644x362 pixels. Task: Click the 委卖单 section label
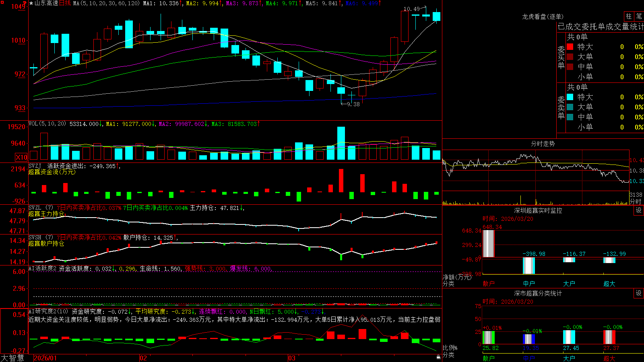561,108
